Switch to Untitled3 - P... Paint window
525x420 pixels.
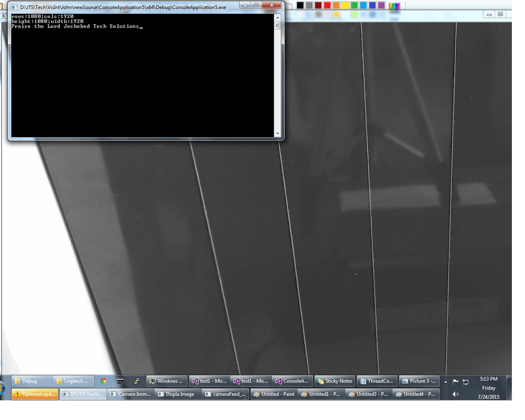[368, 394]
